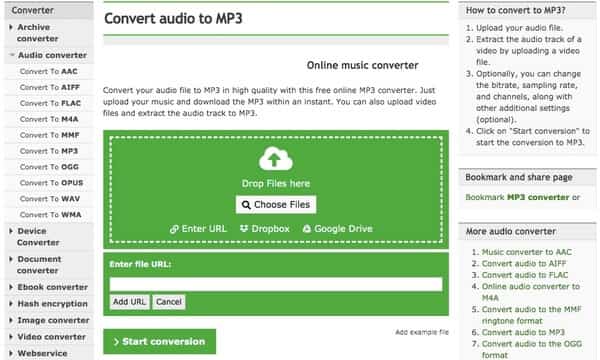
Task: Open Convert To M4A in sidebar
Action: click(x=49, y=119)
